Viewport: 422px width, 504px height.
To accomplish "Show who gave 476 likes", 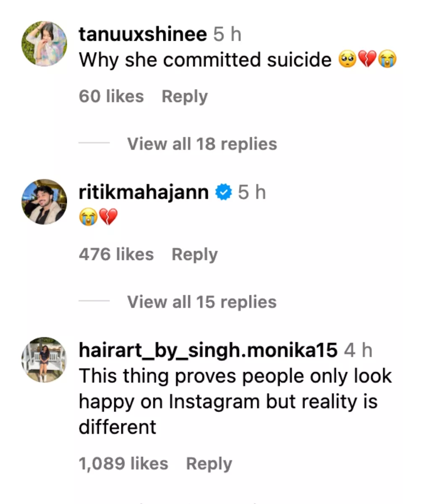I will pyautogui.click(x=116, y=255).
